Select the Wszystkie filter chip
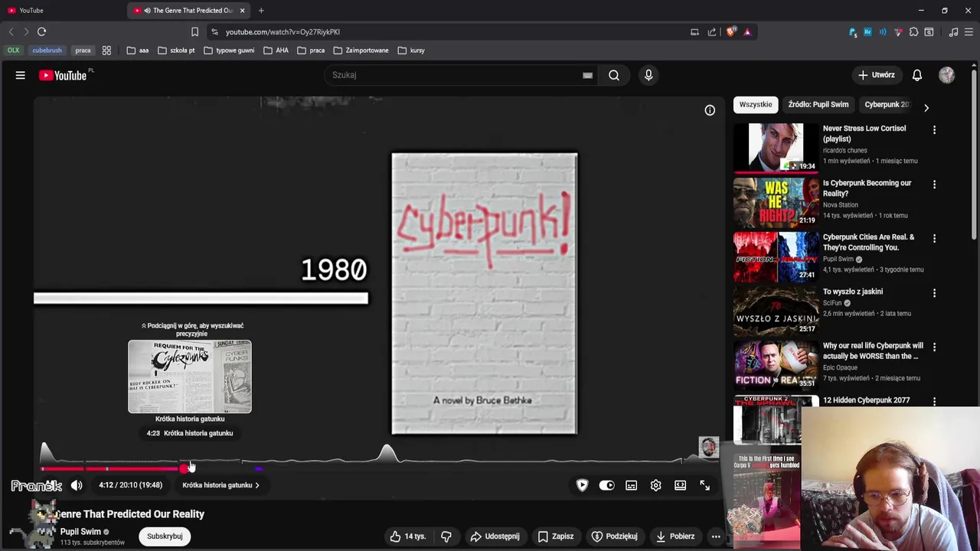Screen dimensions: 980x551 756,104
